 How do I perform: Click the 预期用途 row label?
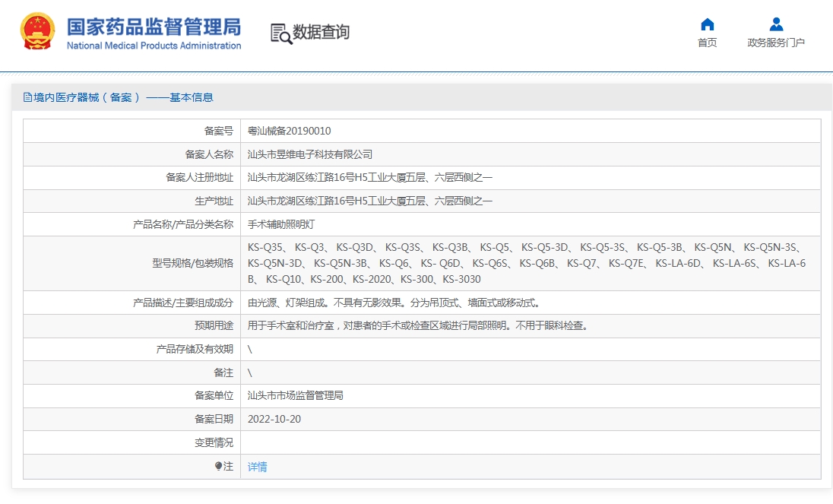(214, 325)
